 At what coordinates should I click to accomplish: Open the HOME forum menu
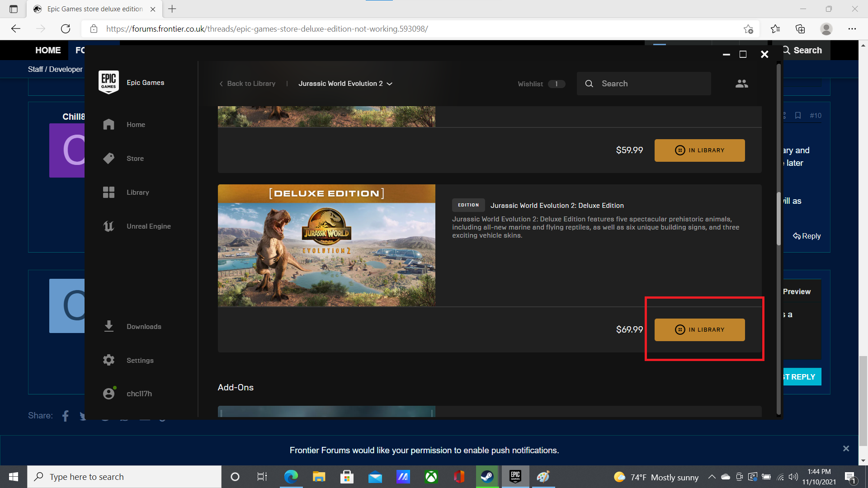[48, 50]
